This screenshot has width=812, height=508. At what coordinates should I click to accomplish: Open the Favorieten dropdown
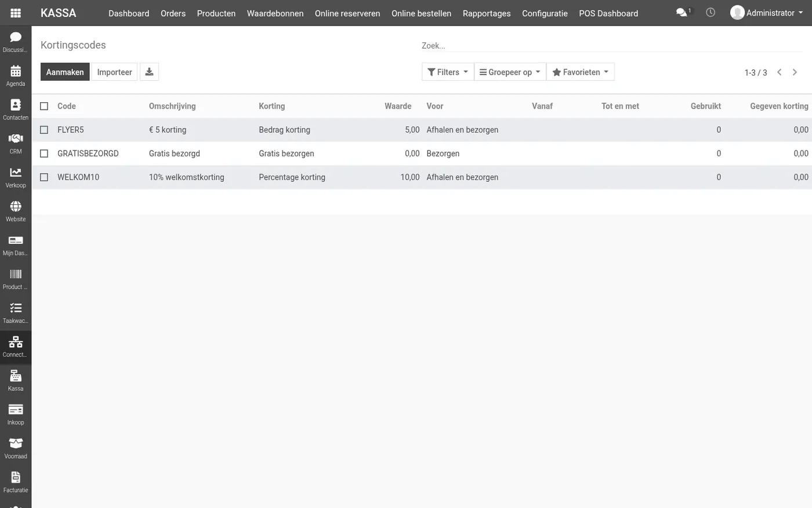[581, 72]
